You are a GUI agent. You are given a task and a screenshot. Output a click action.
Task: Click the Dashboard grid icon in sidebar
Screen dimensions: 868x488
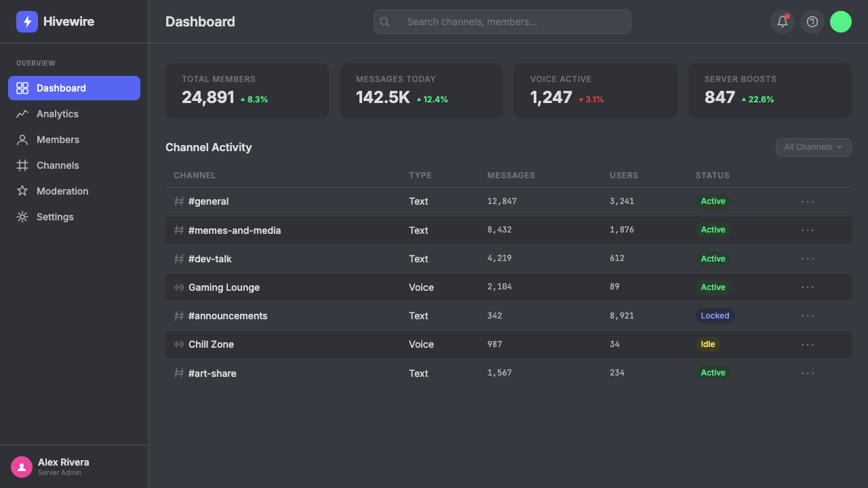click(22, 88)
